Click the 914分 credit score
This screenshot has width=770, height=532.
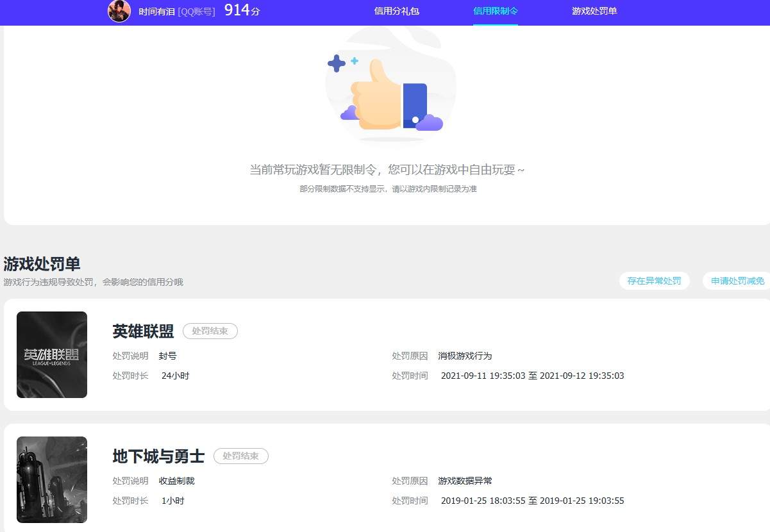[242, 10]
